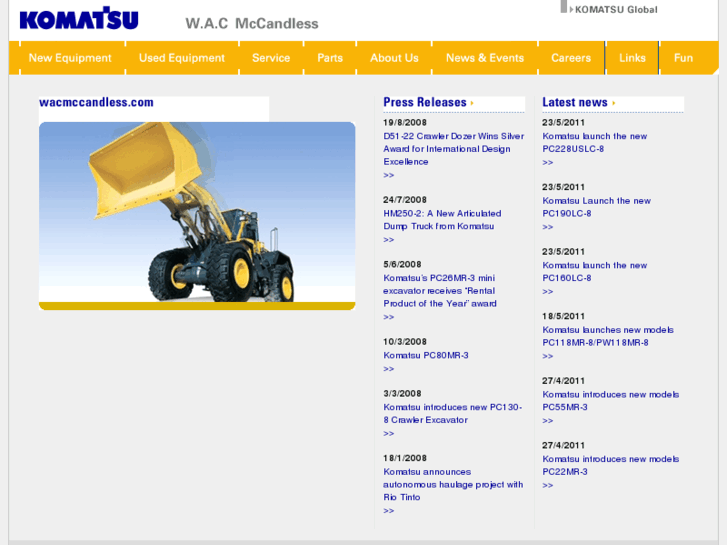This screenshot has width=727, height=545.
Task: Go to the Careers page
Action: coord(571,58)
